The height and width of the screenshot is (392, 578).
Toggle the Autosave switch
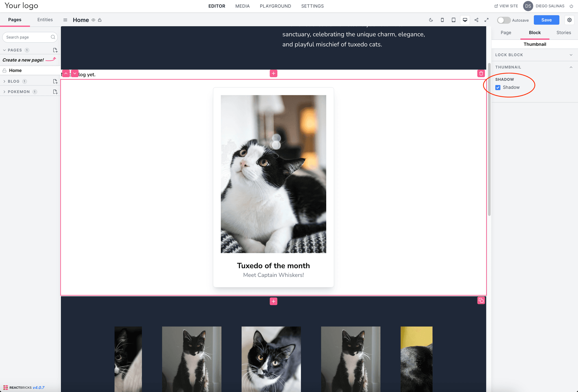pos(504,20)
